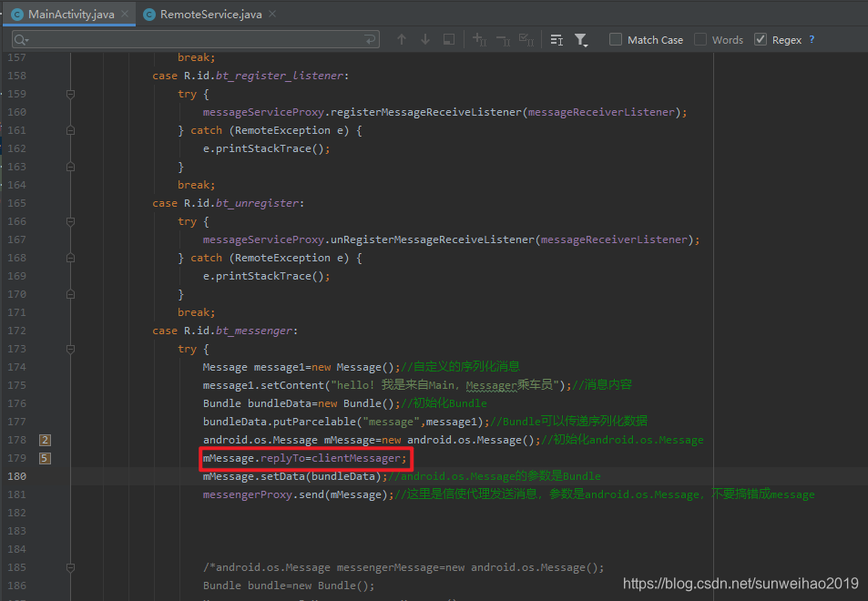Viewport: 868px width, 601px height.
Task: Click bookmark 5 icon on line 179
Action: 45,458
